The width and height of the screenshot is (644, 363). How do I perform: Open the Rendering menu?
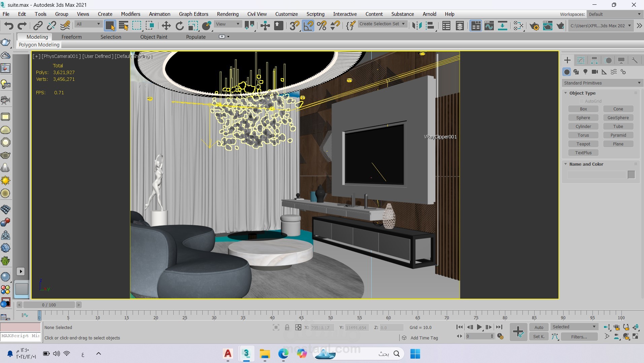(x=228, y=14)
